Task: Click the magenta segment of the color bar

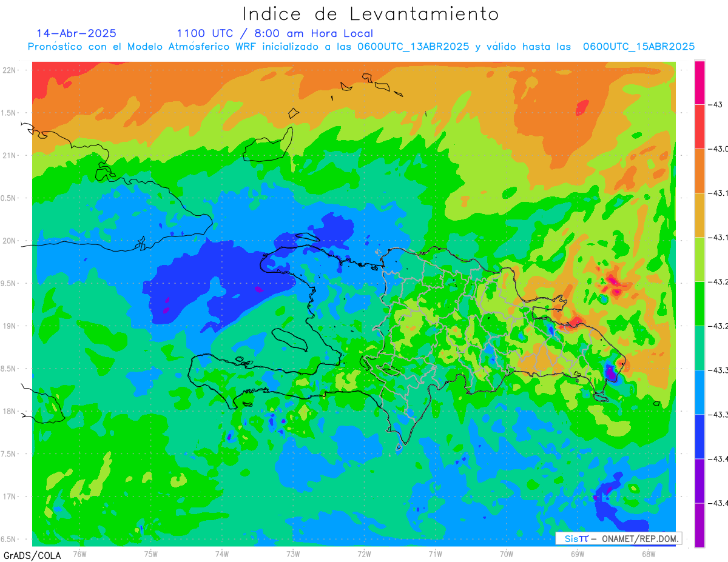Action: point(699,82)
